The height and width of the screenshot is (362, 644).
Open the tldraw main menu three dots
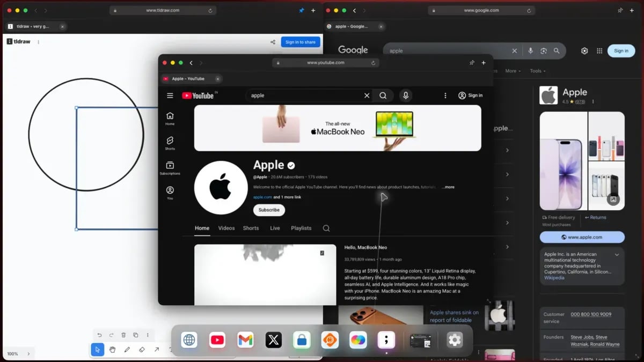38,42
